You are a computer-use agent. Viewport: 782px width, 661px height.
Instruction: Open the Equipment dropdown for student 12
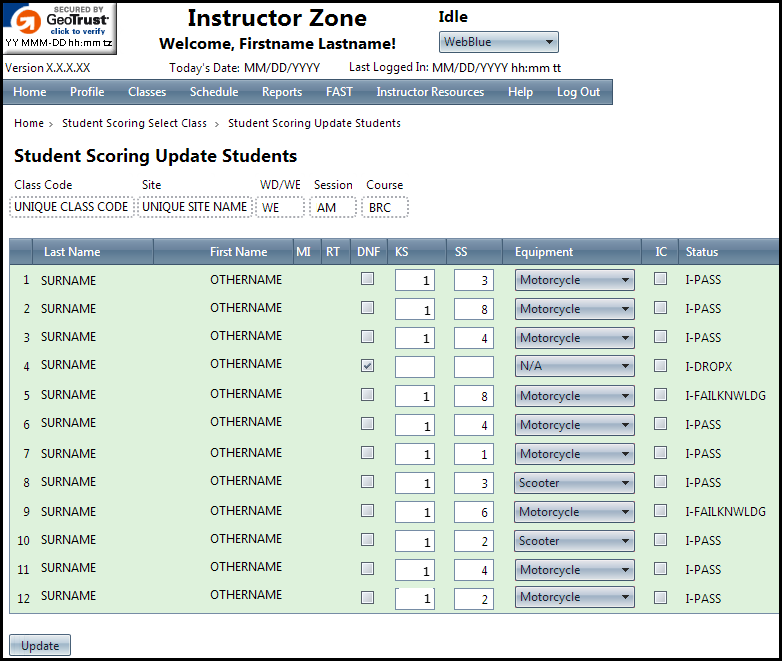(x=575, y=597)
